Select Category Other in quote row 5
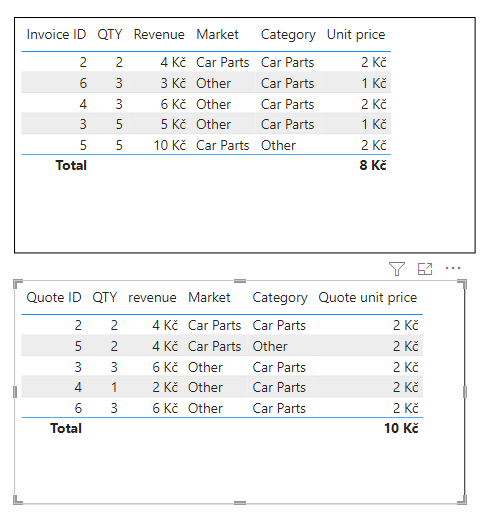Screen dimensions: 492x515 pyautogui.click(x=270, y=346)
